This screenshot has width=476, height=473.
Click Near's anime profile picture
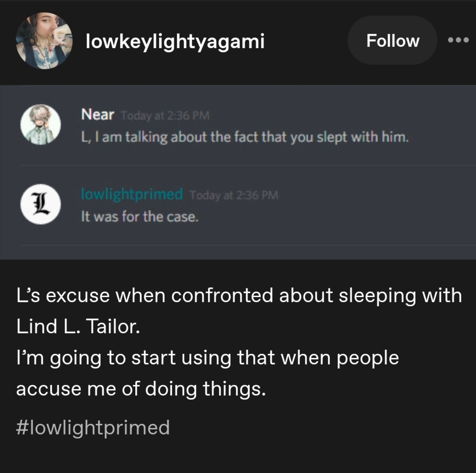click(x=41, y=125)
